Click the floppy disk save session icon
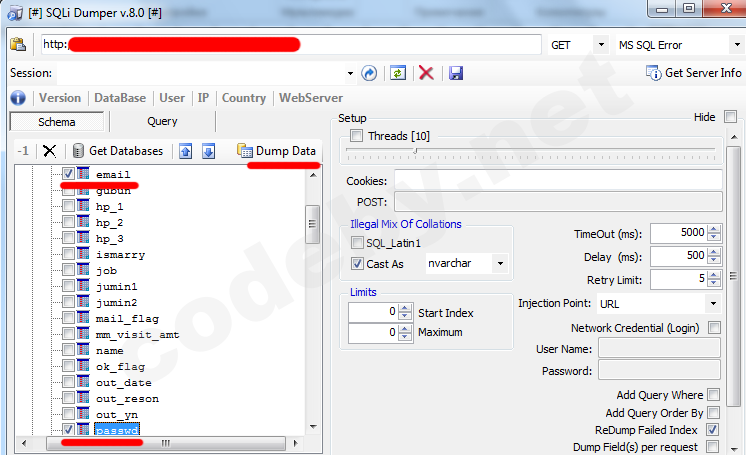Image resolution: width=746 pixels, height=455 pixels. tap(456, 73)
